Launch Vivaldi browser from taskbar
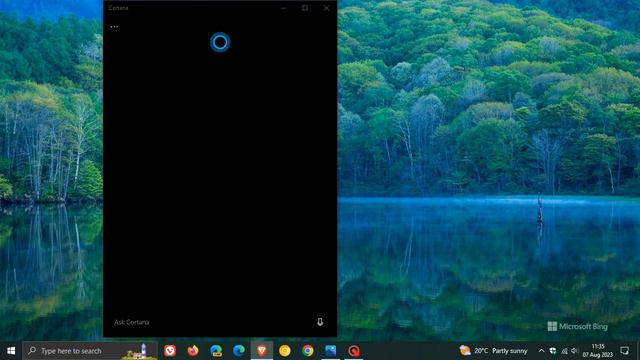Image resolution: width=640 pixels, height=360 pixels. click(170, 351)
